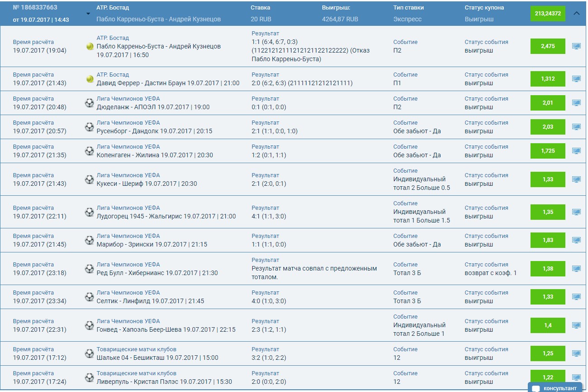Click the green total badge showing 213,24372
This screenshot has height=392, width=588.
click(x=547, y=14)
